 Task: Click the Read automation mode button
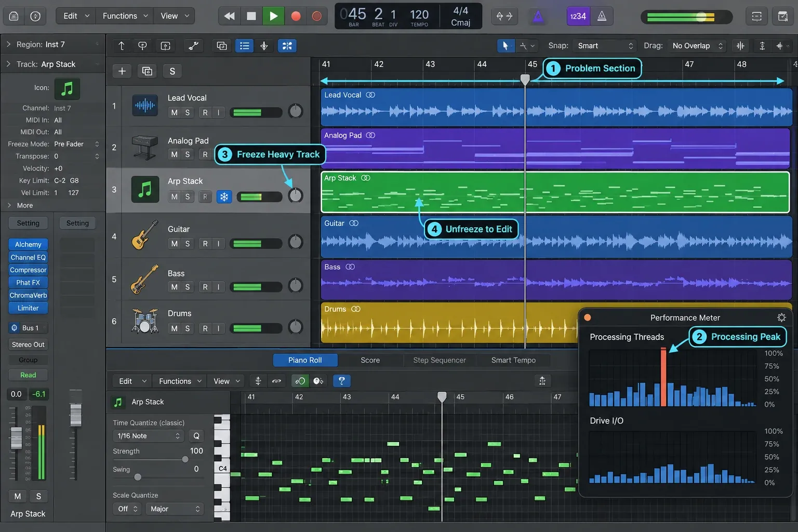(x=28, y=375)
